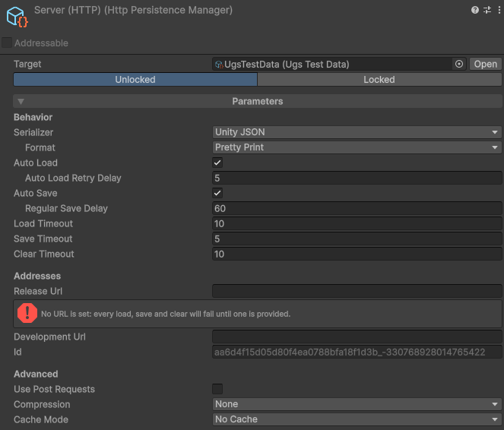Viewport: 504px width, 430px height.
Task: Open the Serializer Unity JSON dropdown
Action: click(357, 132)
